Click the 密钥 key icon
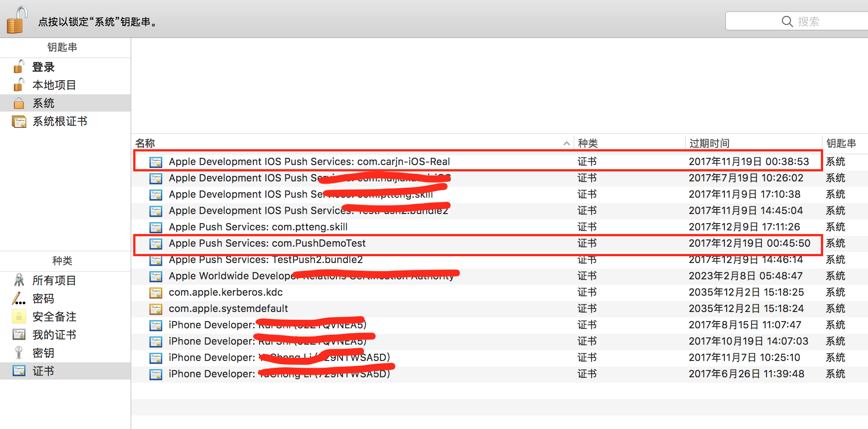The width and height of the screenshot is (868, 429). click(x=19, y=353)
